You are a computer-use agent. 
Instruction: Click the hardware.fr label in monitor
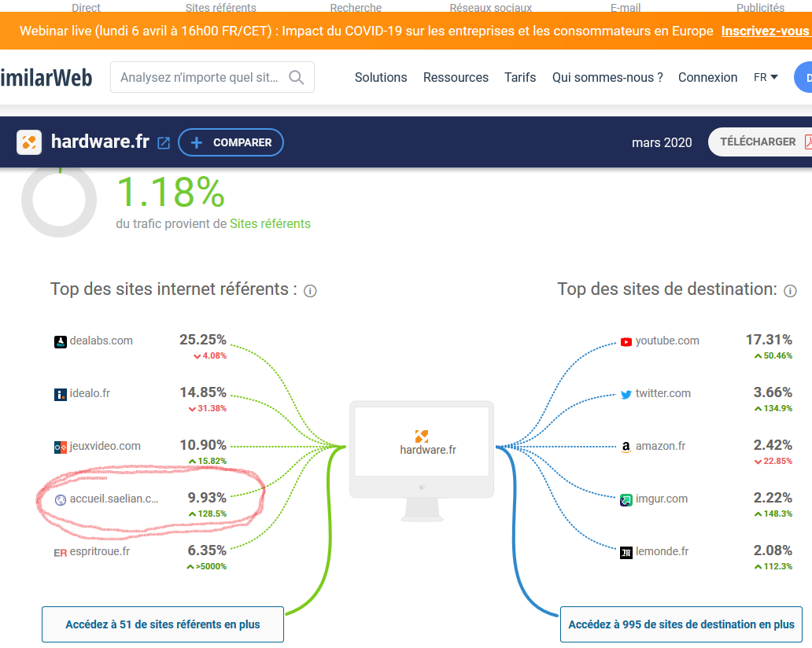428,450
